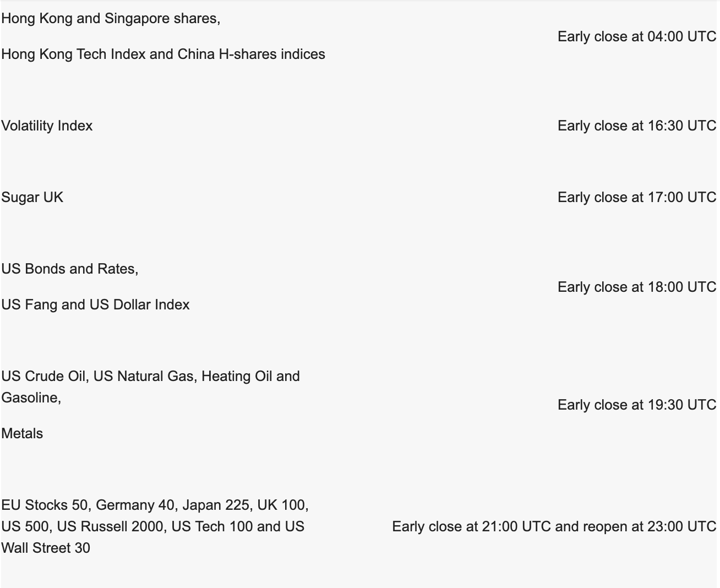Click "Early close at 19:30 UTC" cell

coord(636,405)
